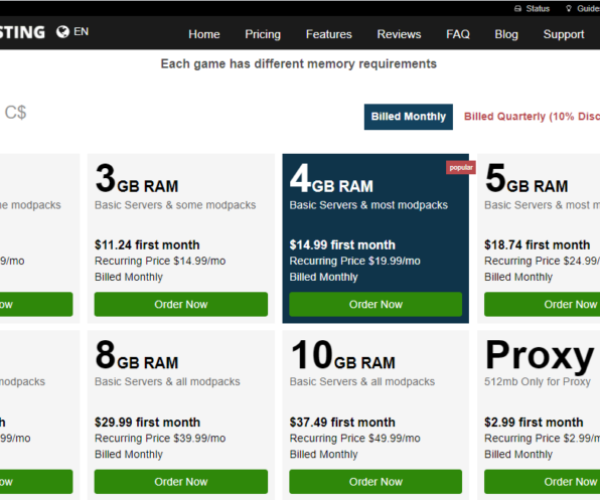Click the popular badge on 4GB plan
The image size is (600, 500).
click(461, 168)
